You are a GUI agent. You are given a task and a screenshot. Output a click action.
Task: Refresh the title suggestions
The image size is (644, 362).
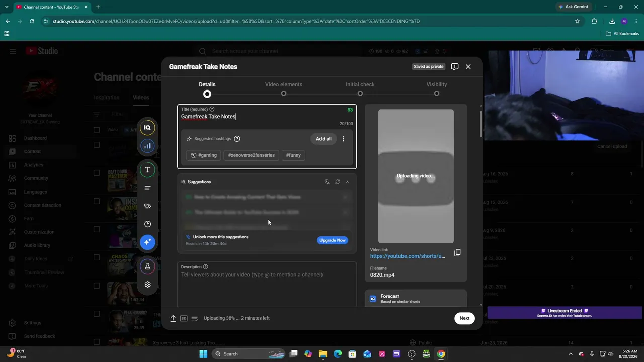[337, 182]
